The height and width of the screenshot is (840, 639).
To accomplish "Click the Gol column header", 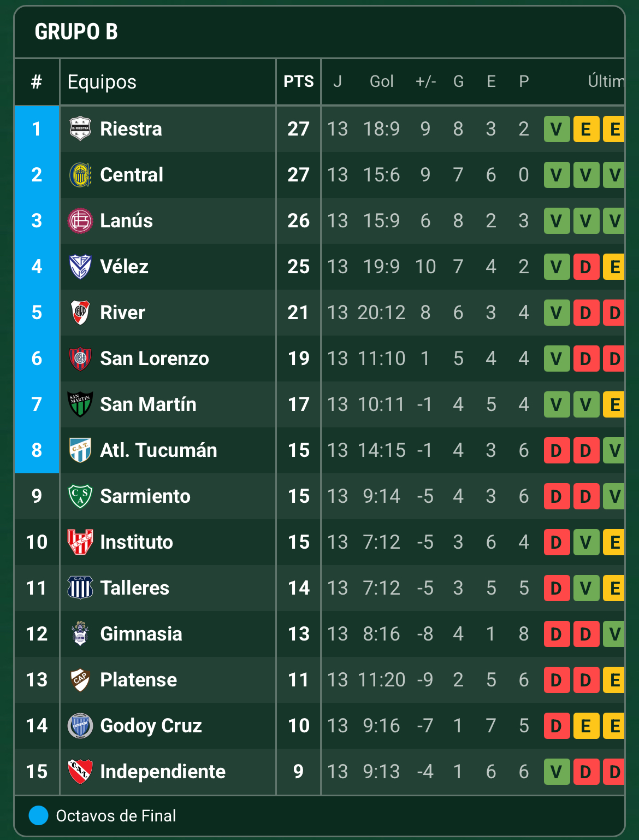I will [381, 82].
